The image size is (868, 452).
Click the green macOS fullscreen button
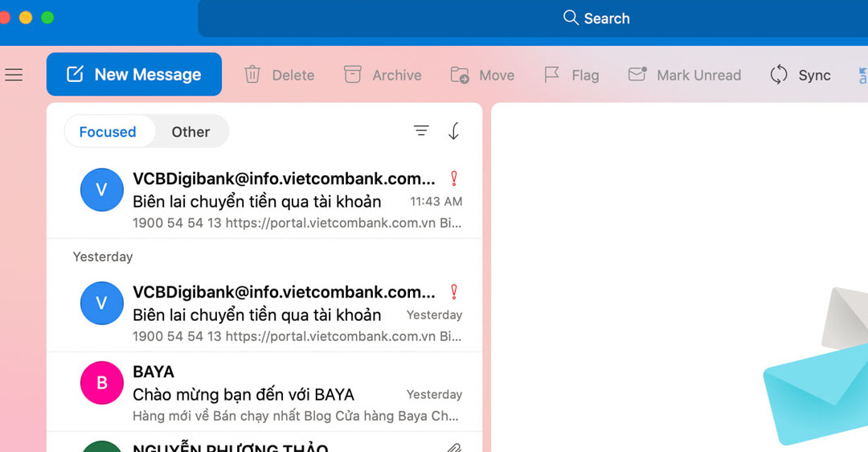[x=47, y=18]
